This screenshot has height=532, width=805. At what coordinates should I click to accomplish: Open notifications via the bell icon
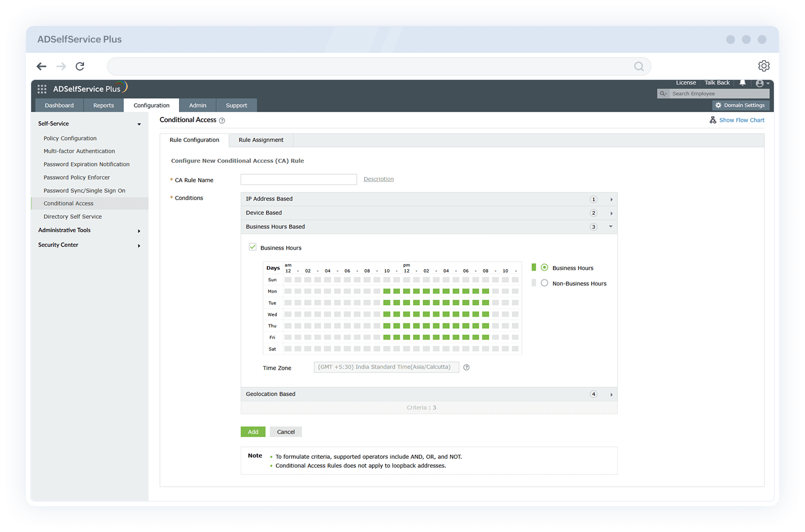click(x=743, y=82)
